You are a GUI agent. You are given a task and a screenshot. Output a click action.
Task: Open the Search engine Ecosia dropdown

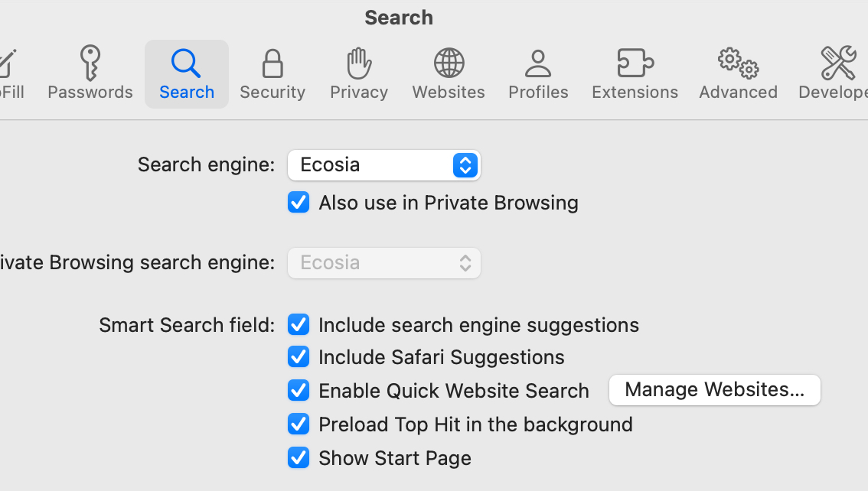(x=384, y=165)
